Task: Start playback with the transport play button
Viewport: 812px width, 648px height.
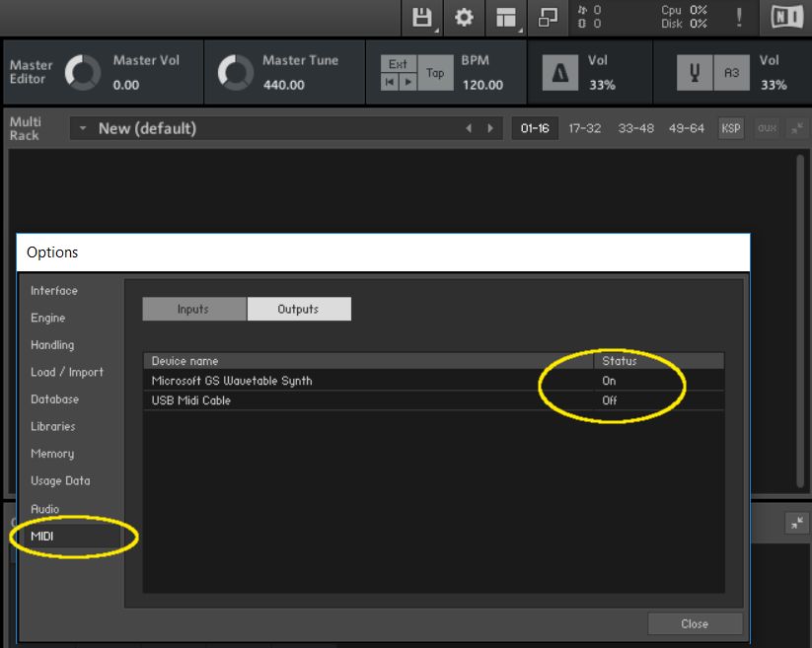Action: [x=408, y=82]
